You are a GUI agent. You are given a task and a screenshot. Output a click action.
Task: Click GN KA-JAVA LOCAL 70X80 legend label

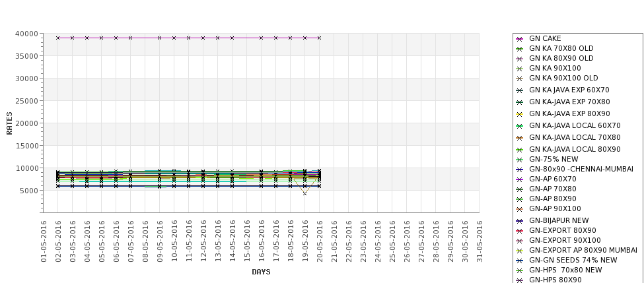575,137
